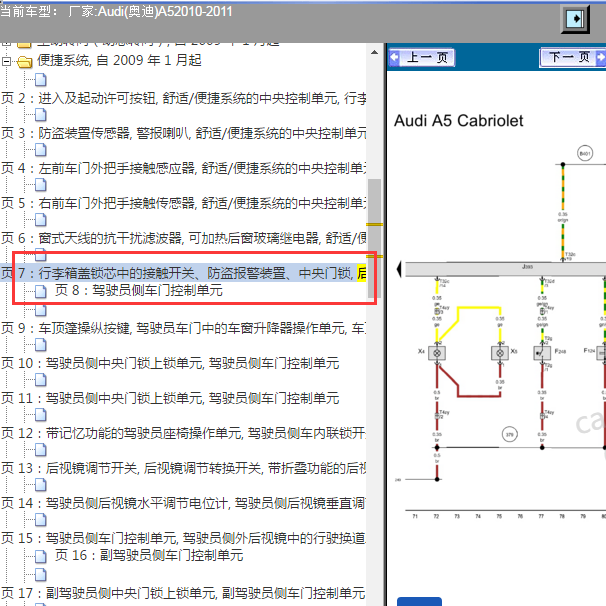Screen dimensions: 606x606
Task: Click document icon beside 页 8 entry
Action: [x=41, y=292]
